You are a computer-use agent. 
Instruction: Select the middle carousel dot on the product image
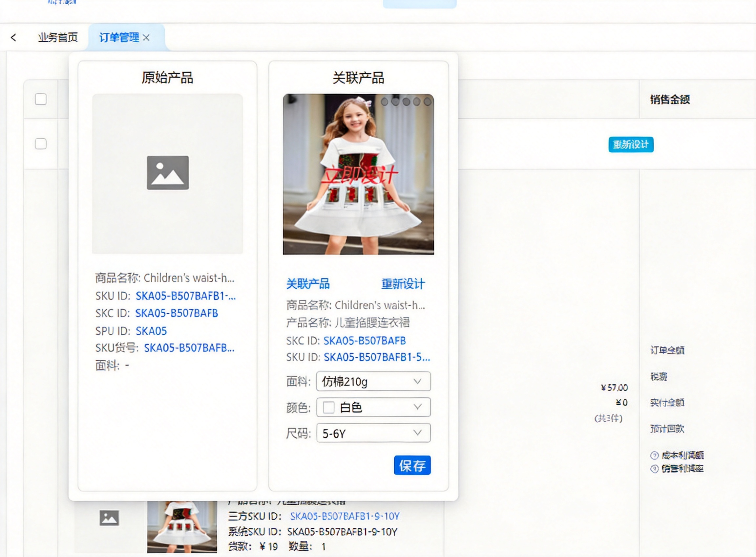click(x=406, y=101)
